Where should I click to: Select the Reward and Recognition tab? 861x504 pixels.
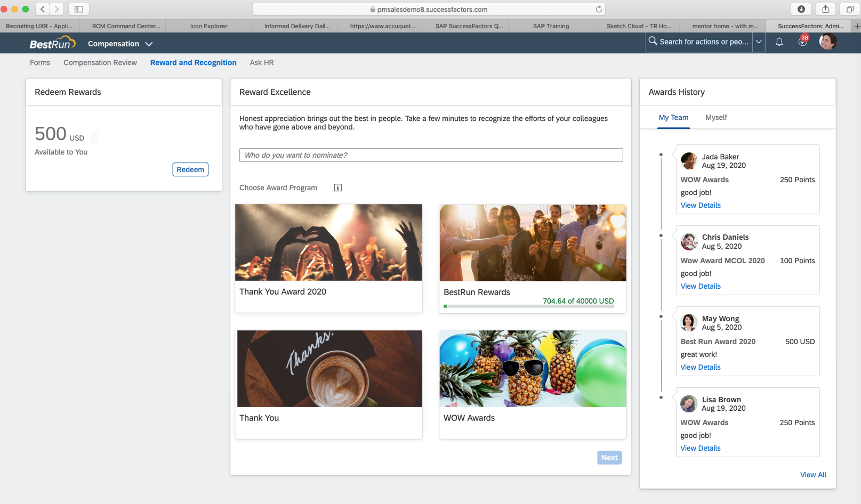[x=194, y=62]
